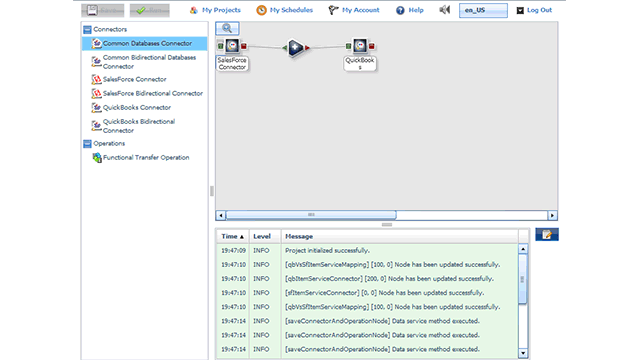640x360 pixels.
Task: Select Functional Transfer Operation item
Action: (x=144, y=158)
